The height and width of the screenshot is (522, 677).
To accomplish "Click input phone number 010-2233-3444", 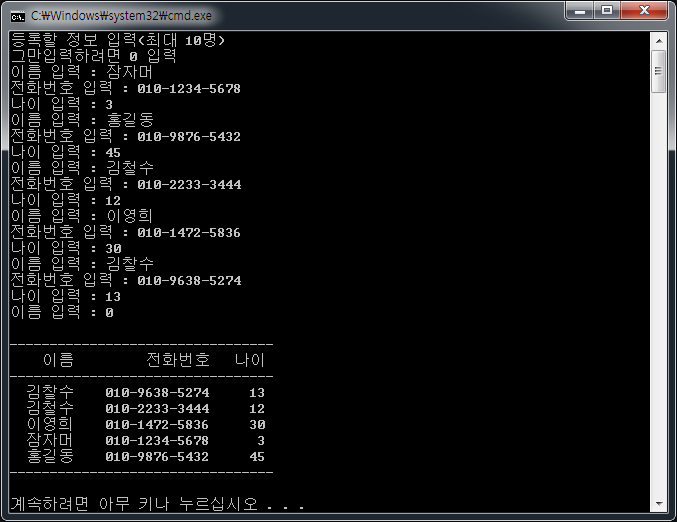I will [x=189, y=184].
